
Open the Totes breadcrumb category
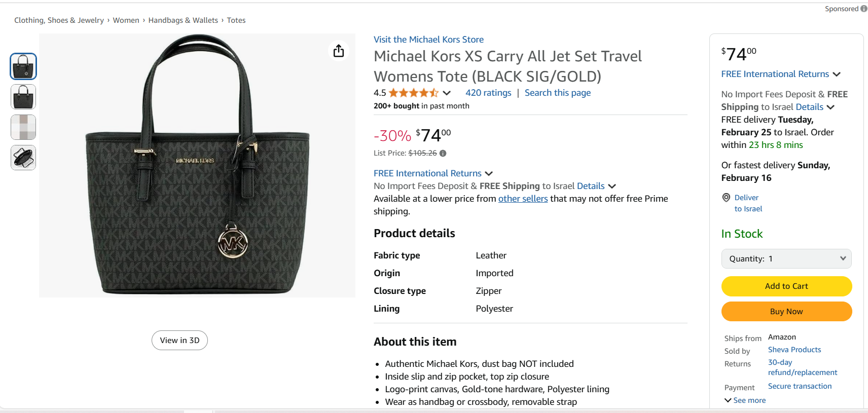[236, 20]
